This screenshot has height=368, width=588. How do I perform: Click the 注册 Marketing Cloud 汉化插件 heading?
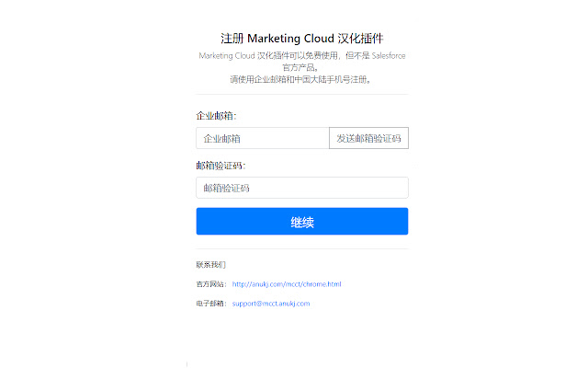pyautogui.click(x=302, y=39)
